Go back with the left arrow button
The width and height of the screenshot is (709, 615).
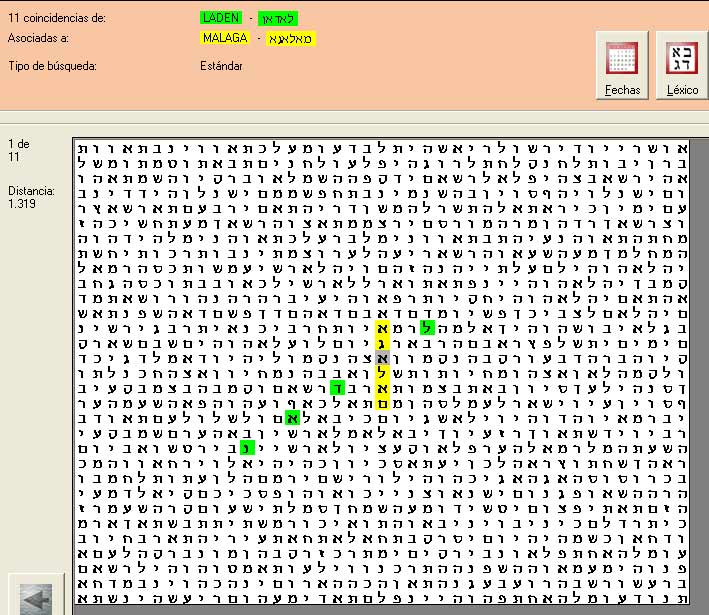tap(36, 596)
